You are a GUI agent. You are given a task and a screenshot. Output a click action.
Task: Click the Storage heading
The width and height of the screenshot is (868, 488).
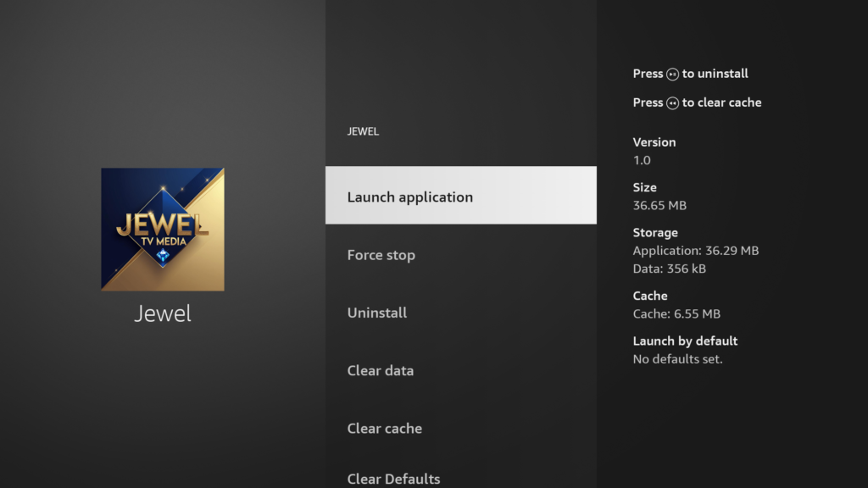(655, 232)
